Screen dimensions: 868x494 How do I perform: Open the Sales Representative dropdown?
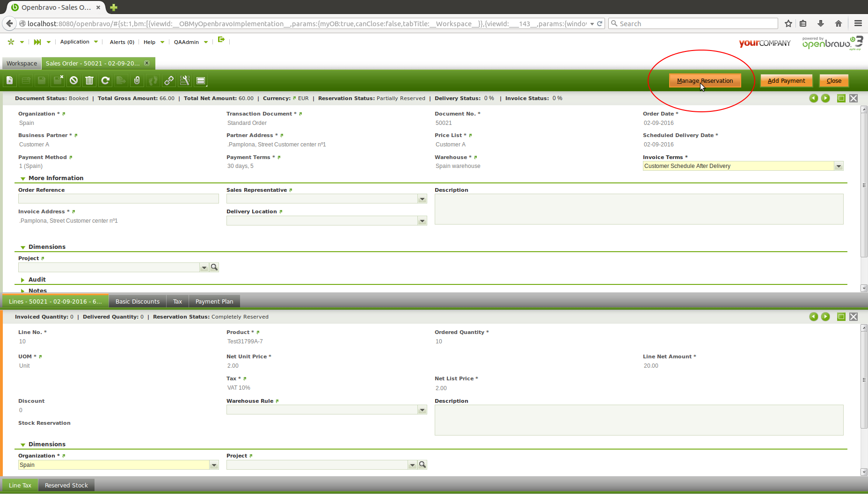point(422,199)
